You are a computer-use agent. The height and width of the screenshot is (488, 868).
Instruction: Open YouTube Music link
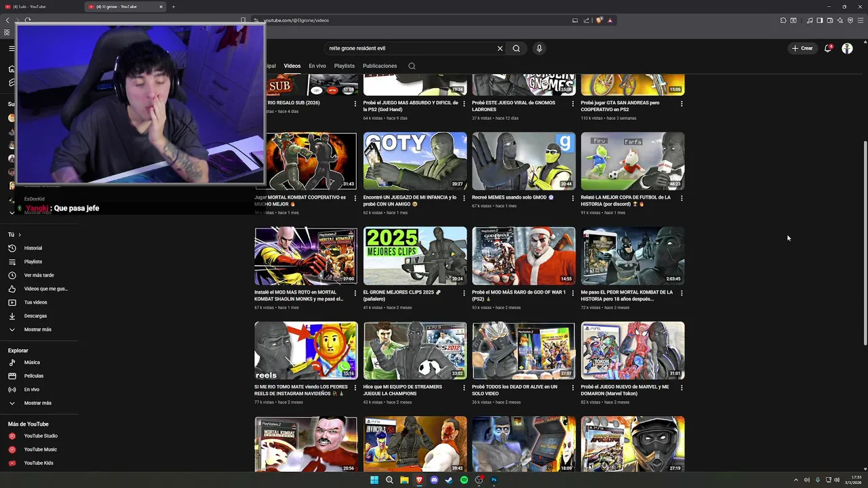click(x=41, y=449)
